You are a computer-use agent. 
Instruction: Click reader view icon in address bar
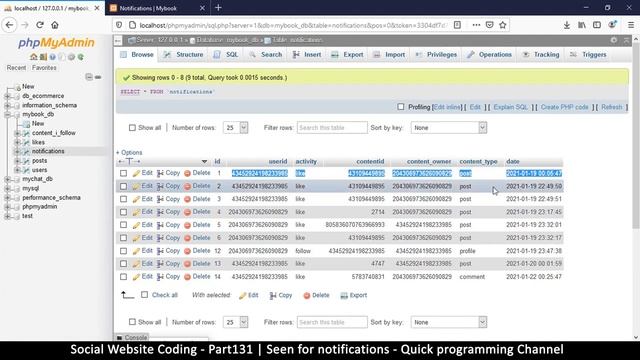point(457,25)
